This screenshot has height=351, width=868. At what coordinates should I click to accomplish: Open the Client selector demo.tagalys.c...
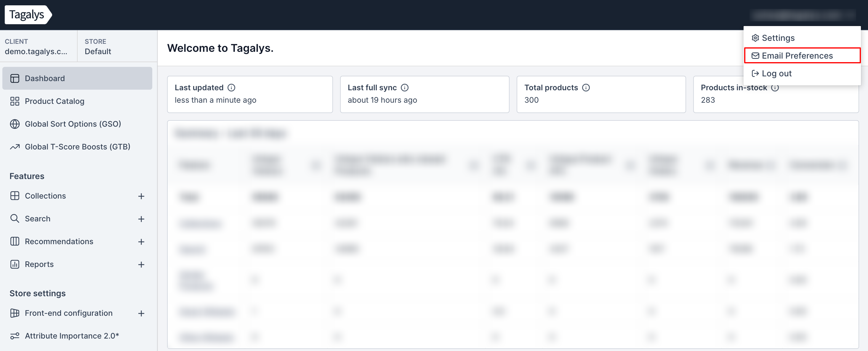pyautogui.click(x=39, y=46)
